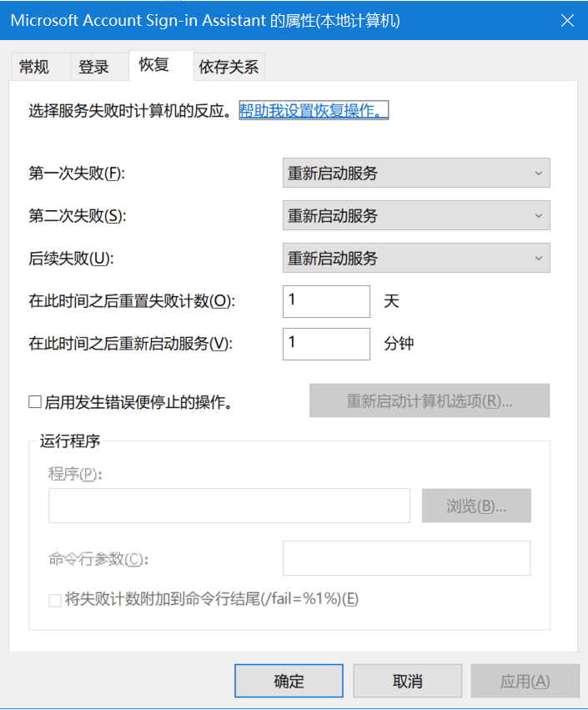Screen dimensions: 588x710
Task: Click the 程序 path input field
Action: click(x=229, y=506)
